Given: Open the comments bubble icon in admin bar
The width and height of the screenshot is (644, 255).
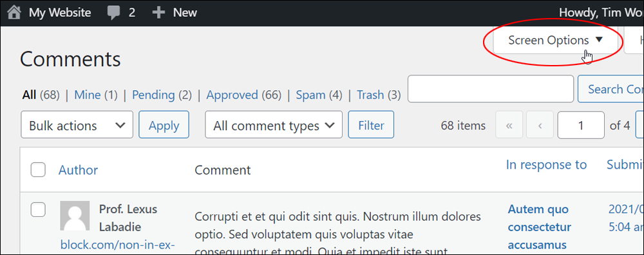Looking at the screenshot, I should click(114, 13).
